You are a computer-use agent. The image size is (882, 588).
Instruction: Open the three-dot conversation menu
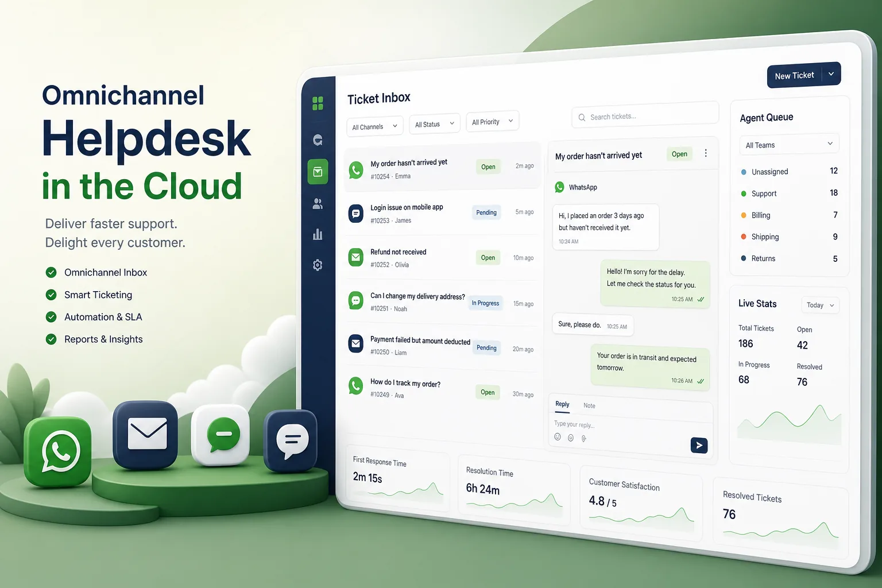pos(706,153)
